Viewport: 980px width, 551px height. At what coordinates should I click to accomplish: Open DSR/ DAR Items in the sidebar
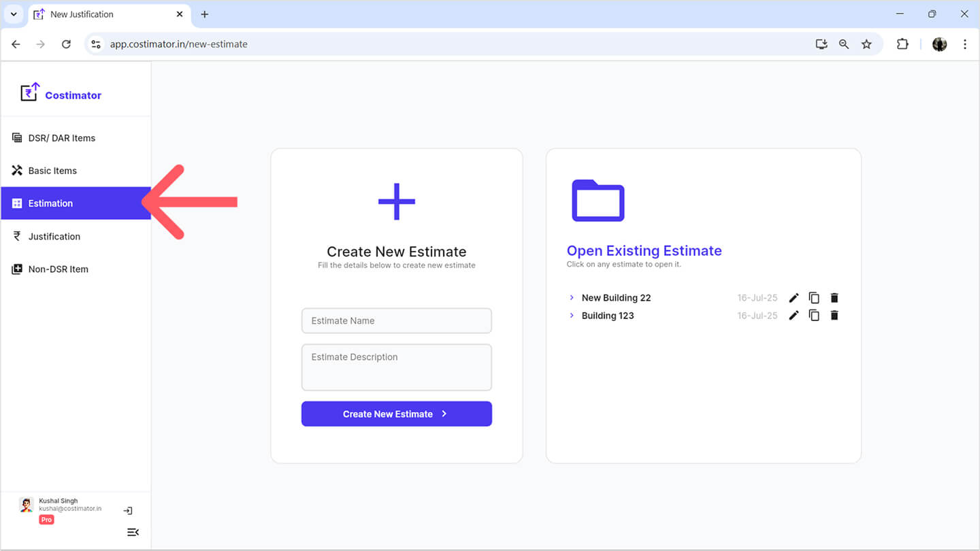click(76, 138)
